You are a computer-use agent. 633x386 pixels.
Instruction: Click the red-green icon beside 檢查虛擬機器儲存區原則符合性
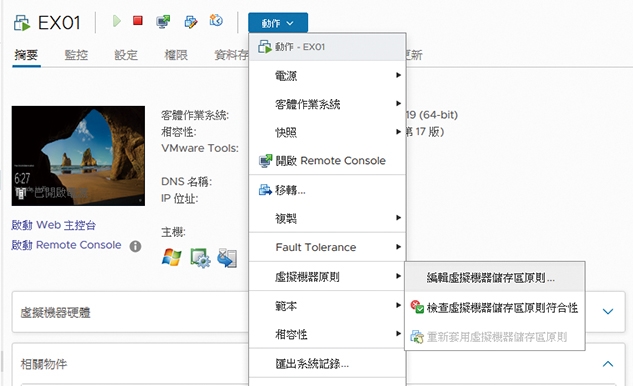click(417, 307)
